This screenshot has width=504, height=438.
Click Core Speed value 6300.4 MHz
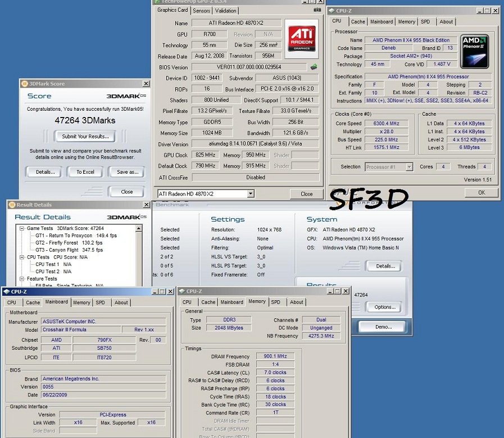click(x=387, y=124)
